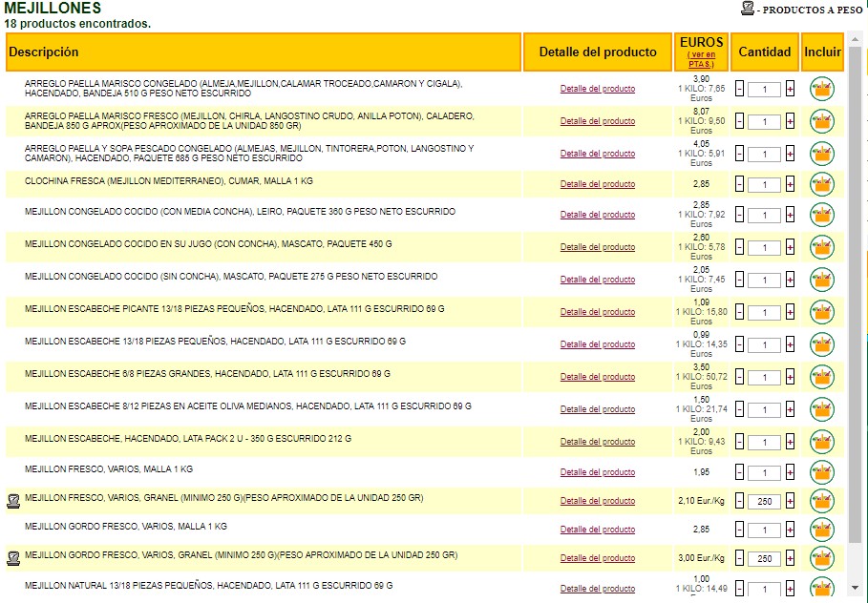Add Mejillon Congelado Cocido Leiro to basket
Screen dimensions: 868x603
click(x=821, y=216)
